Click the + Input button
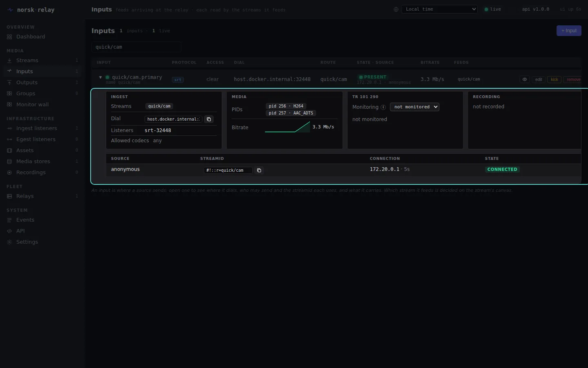 point(569,31)
